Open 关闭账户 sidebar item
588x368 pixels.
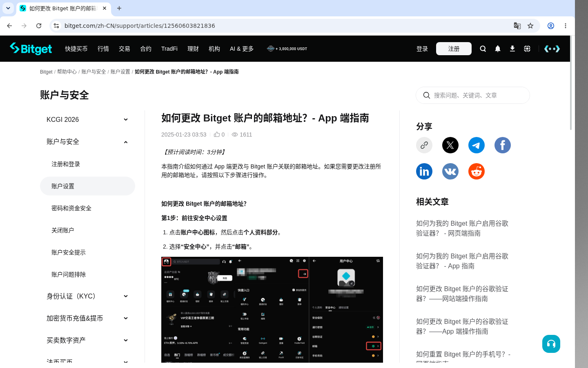[87, 230]
